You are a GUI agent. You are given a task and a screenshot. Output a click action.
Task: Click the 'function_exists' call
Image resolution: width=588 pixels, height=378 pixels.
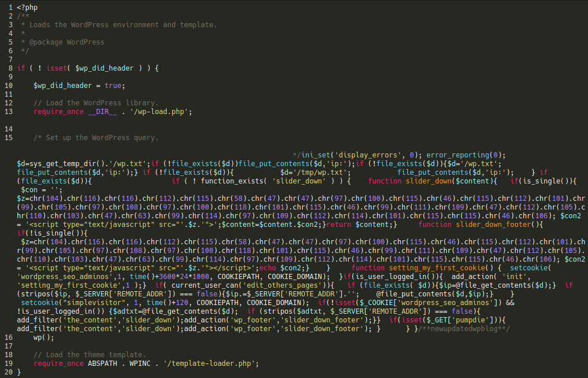[231, 181]
